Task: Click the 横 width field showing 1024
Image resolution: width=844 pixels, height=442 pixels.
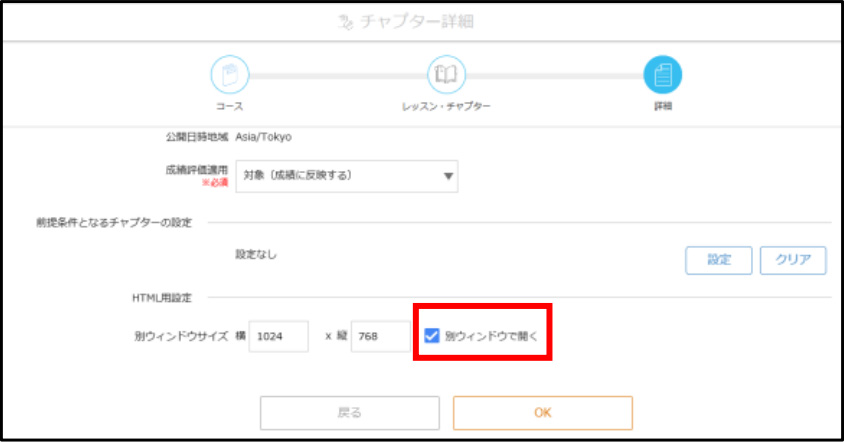Action: (278, 336)
